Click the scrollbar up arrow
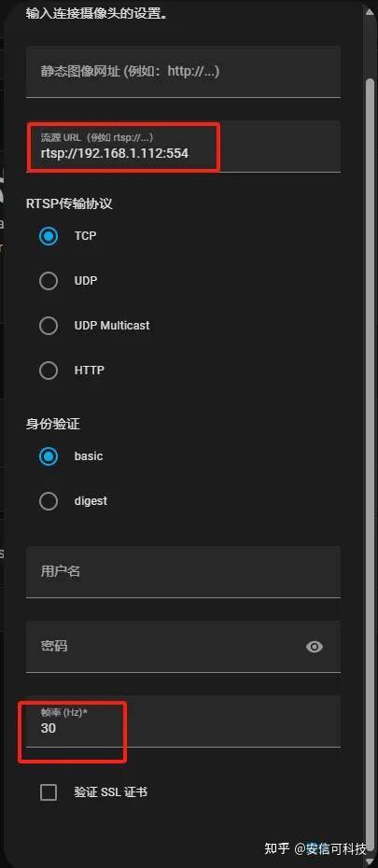 click(371, 12)
